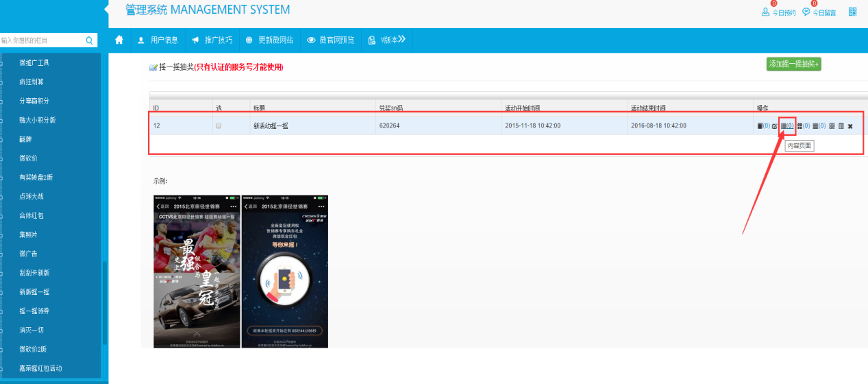The width and height of the screenshot is (868, 384).
Task: Open 今日预约 link in the header
Action: (778, 12)
